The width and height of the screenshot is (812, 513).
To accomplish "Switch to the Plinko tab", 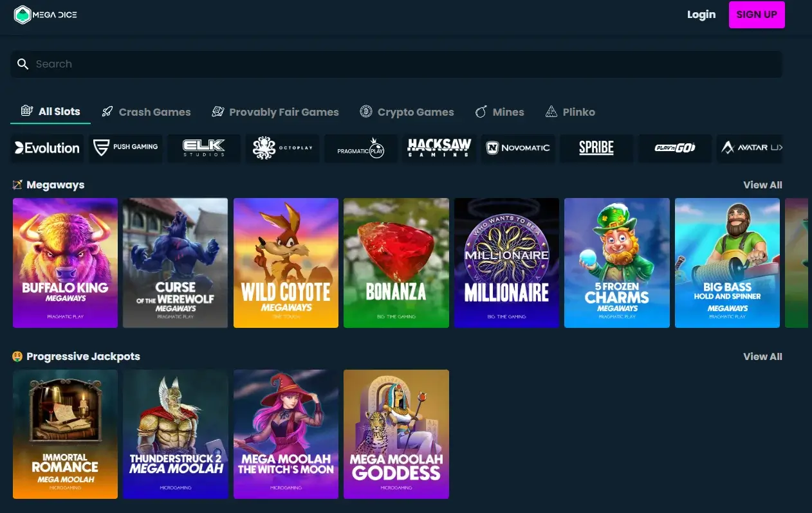I will 570,112.
